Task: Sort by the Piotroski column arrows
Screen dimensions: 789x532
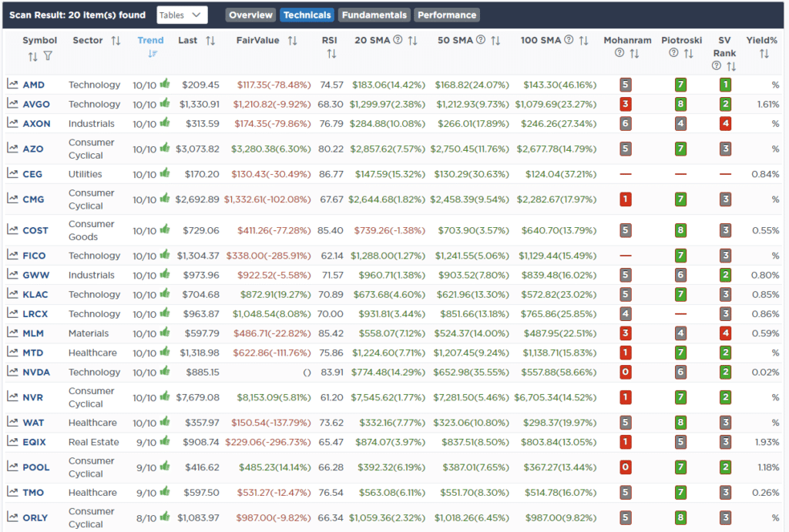Action: point(689,54)
